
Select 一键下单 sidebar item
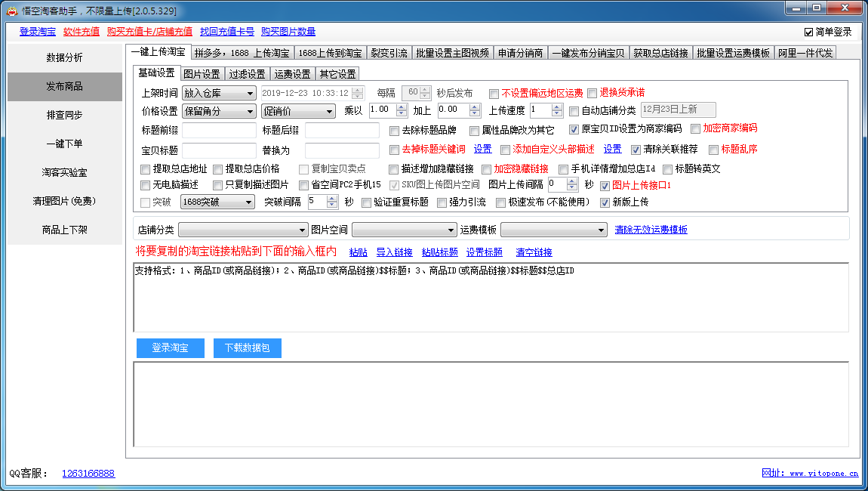65,144
